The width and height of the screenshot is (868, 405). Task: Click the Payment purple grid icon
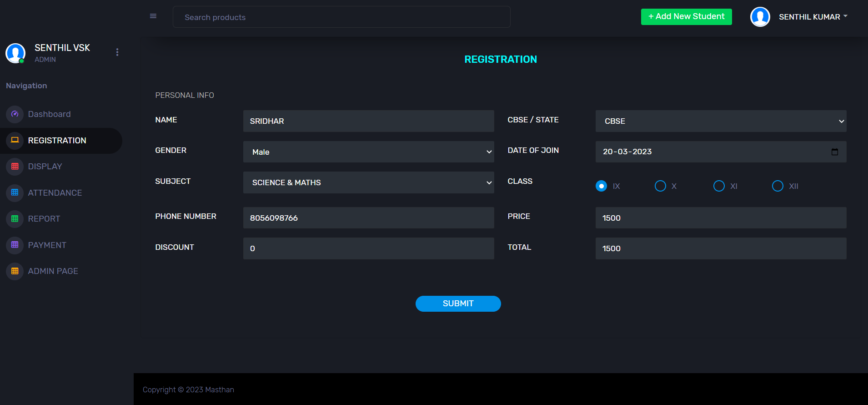tap(15, 245)
